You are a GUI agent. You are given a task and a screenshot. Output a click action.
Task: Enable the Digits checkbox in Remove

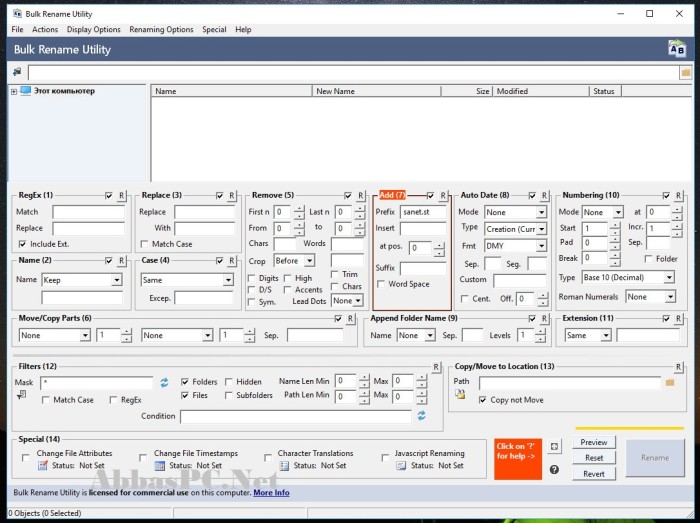[251, 278]
